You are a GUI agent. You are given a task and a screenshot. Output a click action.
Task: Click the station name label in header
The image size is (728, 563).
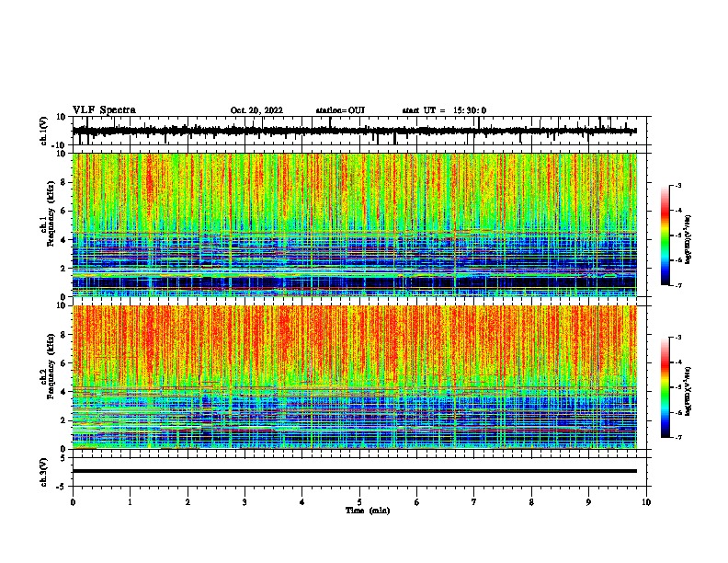click(340, 110)
